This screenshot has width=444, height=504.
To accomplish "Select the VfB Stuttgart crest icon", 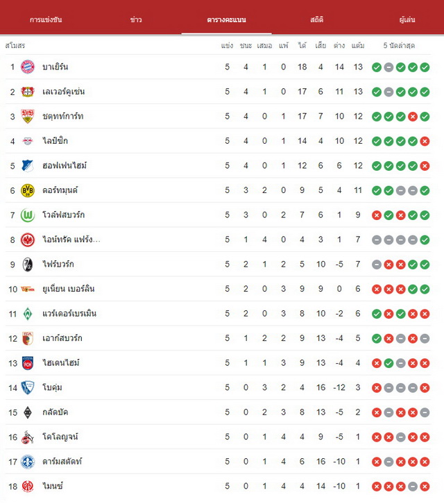I will click(x=28, y=116).
